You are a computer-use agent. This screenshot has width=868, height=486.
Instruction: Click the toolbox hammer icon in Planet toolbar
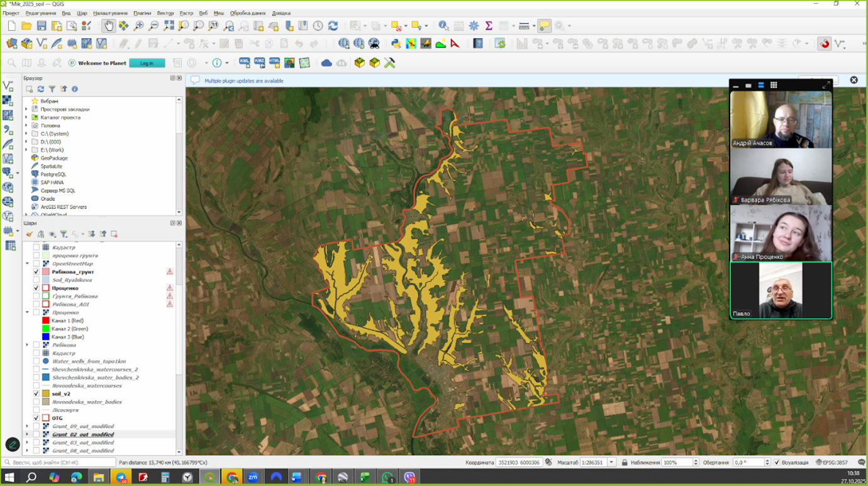coord(389,63)
